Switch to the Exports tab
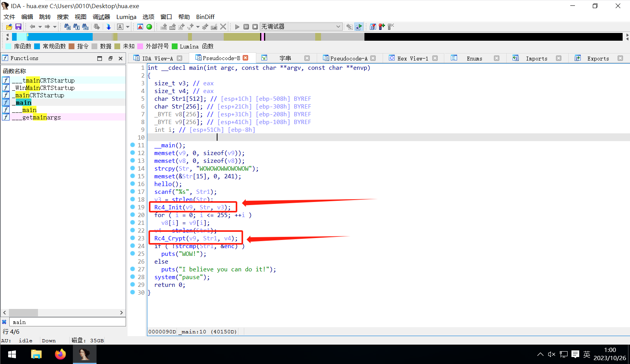630x364 pixels. 598,58
